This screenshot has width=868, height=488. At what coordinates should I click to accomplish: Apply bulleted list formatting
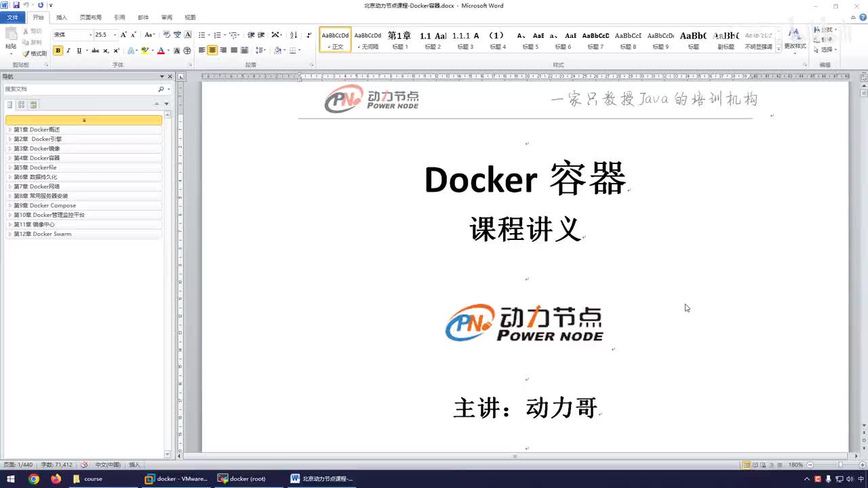(201, 35)
